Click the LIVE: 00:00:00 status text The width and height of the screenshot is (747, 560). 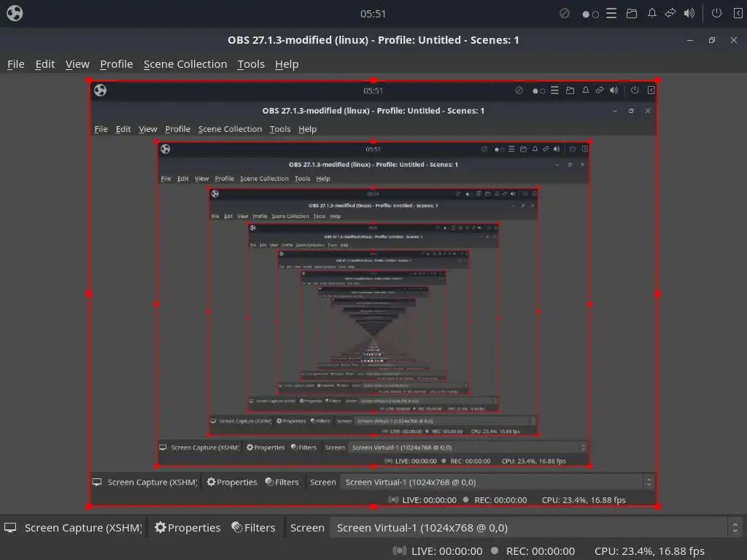(447, 551)
